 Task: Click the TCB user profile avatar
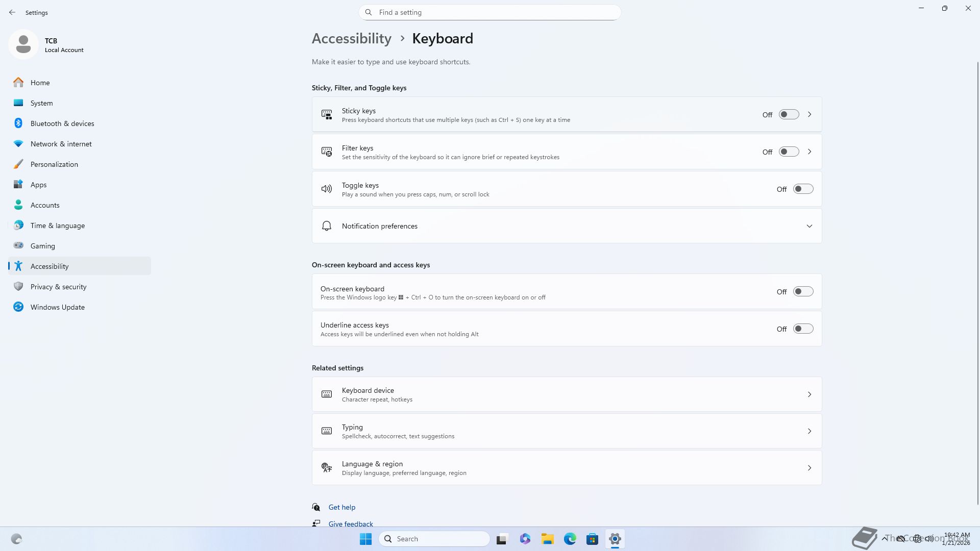click(23, 44)
